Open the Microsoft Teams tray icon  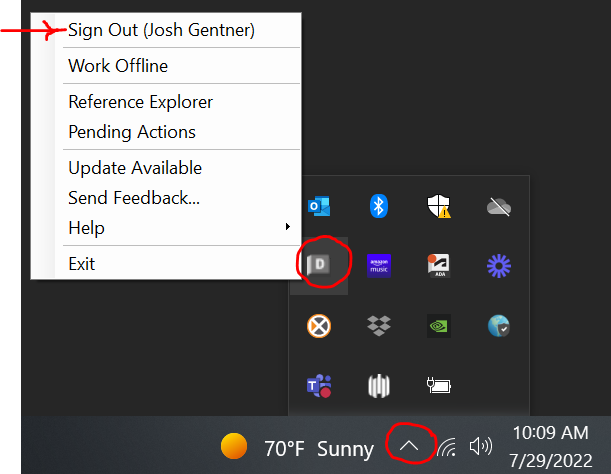point(319,386)
